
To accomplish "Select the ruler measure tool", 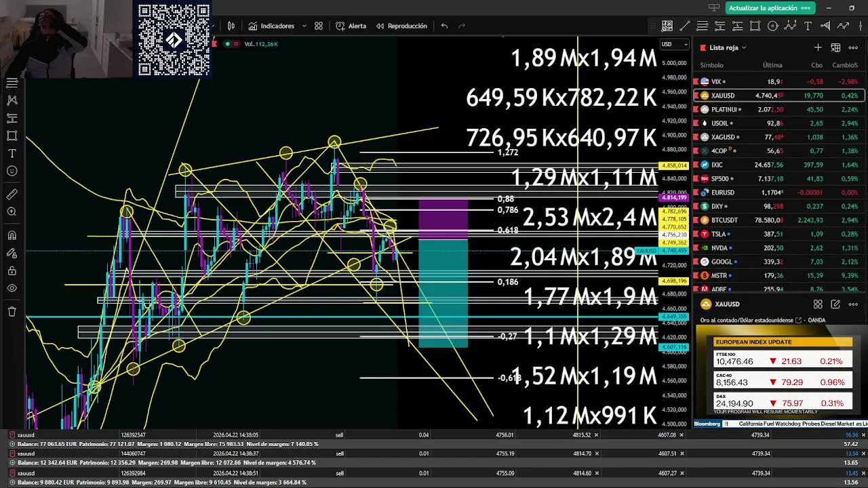I will (x=12, y=195).
